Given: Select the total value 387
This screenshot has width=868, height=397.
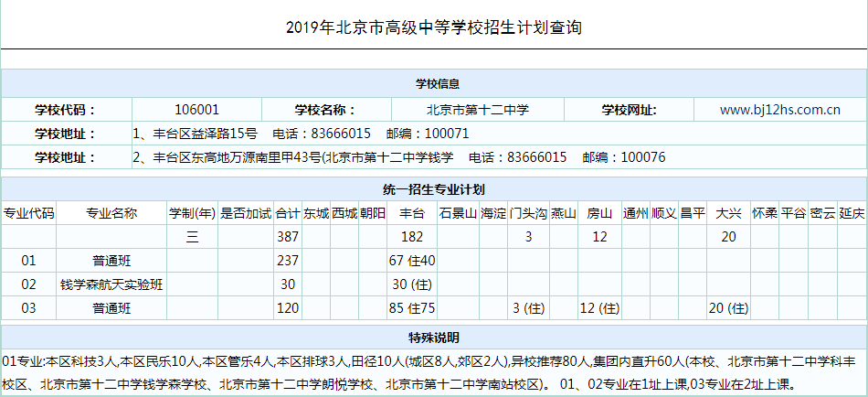Looking at the screenshot, I should coord(288,237).
